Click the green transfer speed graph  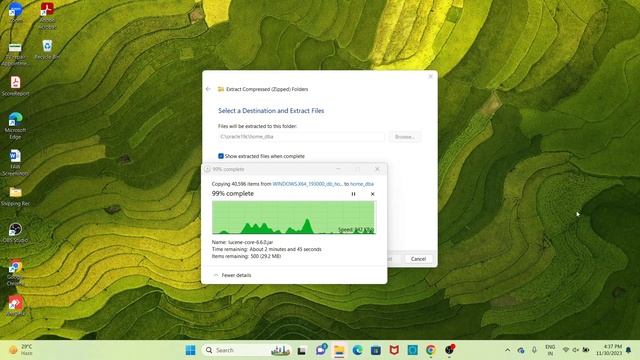tap(293, 218)
